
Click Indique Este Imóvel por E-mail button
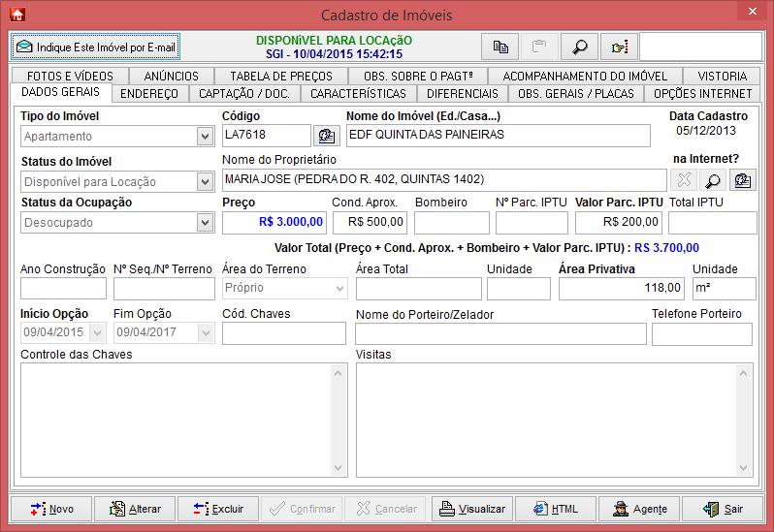tap(96, 47)
